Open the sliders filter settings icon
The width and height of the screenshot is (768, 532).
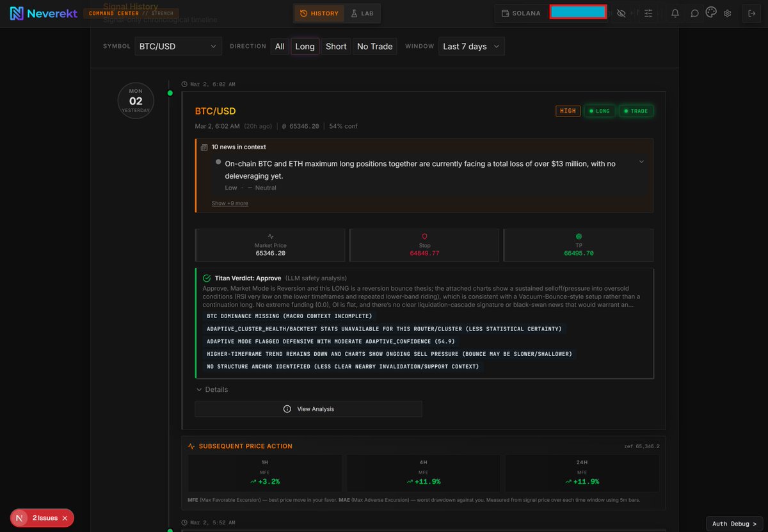tap(648, 13)
